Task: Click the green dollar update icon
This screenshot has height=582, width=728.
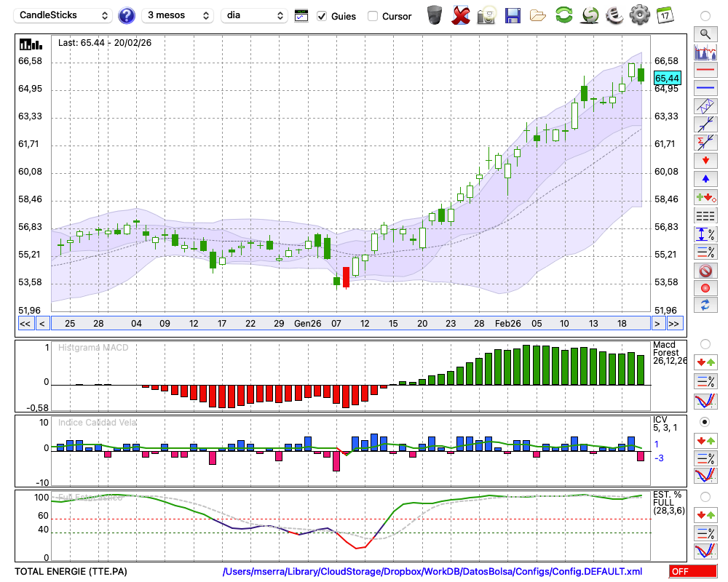Action: click(590, 15)
